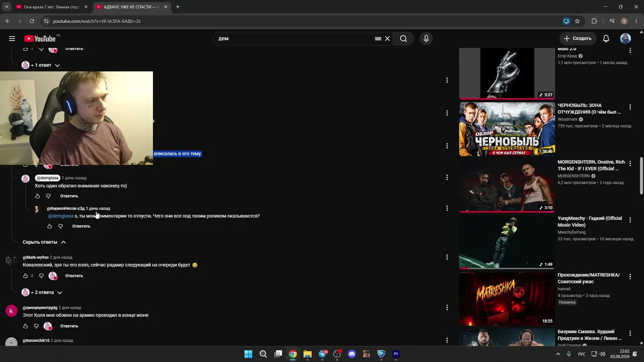Dislike the @Mark-wy9so comment

tap(41, 276)
